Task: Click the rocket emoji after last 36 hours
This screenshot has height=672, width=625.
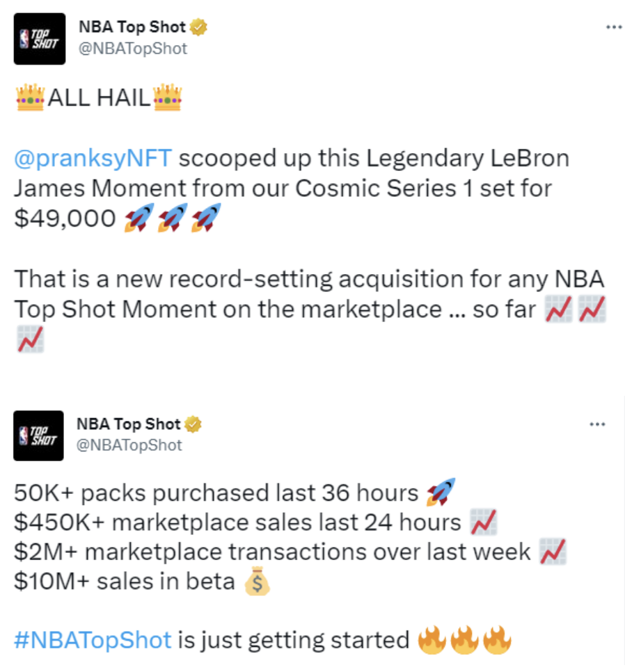Action: (440, 493)
